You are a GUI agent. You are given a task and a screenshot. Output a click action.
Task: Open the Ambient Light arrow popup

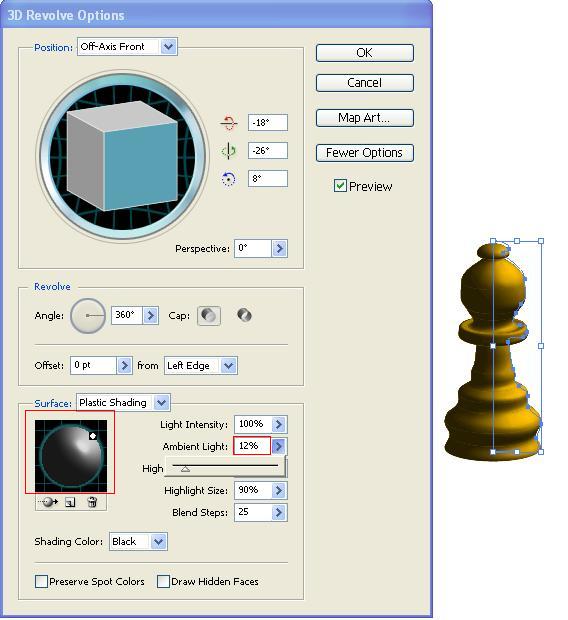pos(279,446)
